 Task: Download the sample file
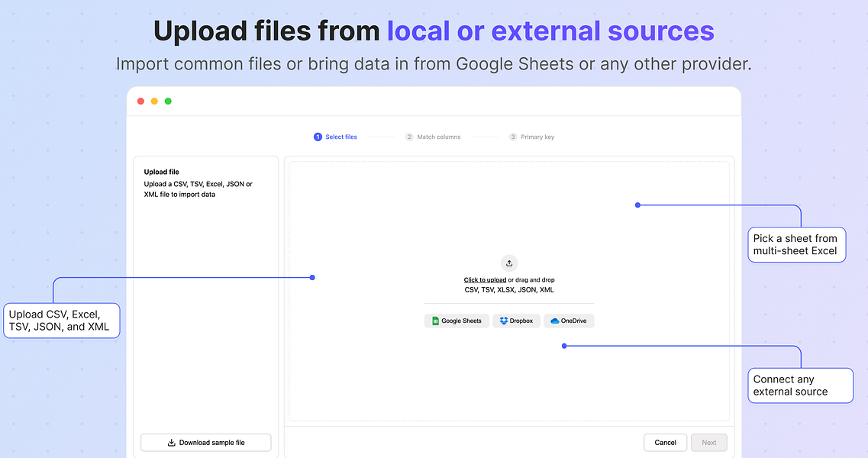206,443
